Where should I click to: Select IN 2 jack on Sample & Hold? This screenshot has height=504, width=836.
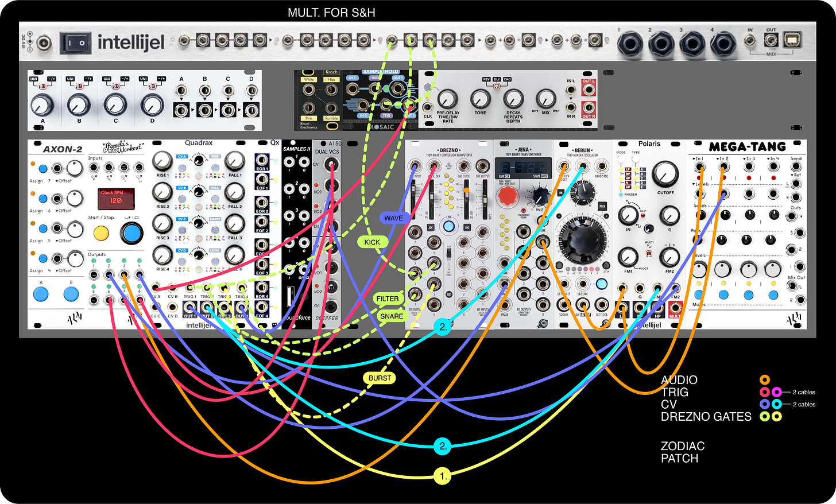[363, 105]
